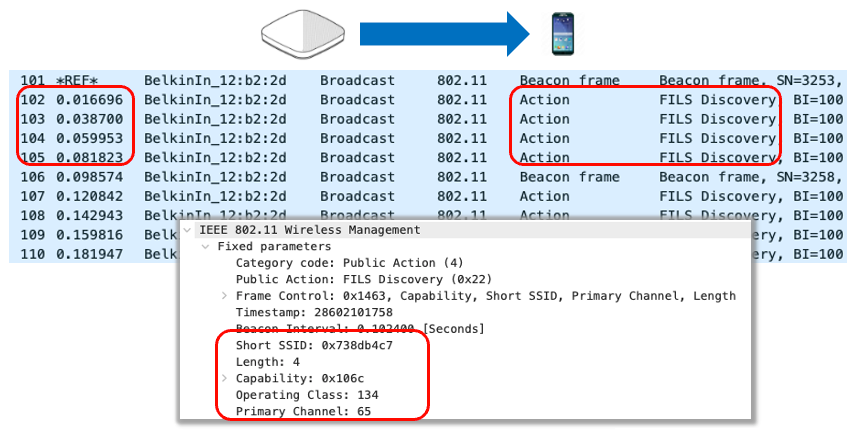Click 802.11 protocol cell in packet 107
The width and height of the screenshot is (857, 437).
[462, 196]
